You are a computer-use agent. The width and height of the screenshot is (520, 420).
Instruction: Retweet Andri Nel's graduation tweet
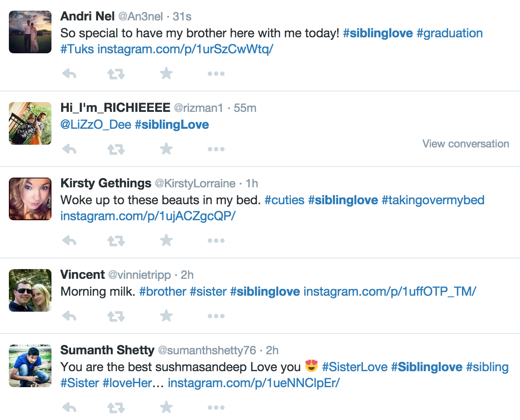click(x=116, y=74)
